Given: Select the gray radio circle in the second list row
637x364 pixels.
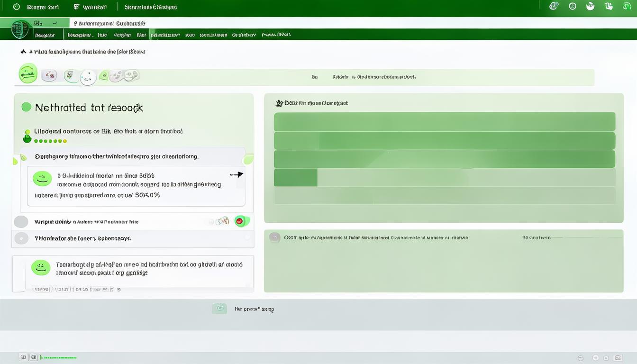Looking at the screenshot, I should (21, 238).
